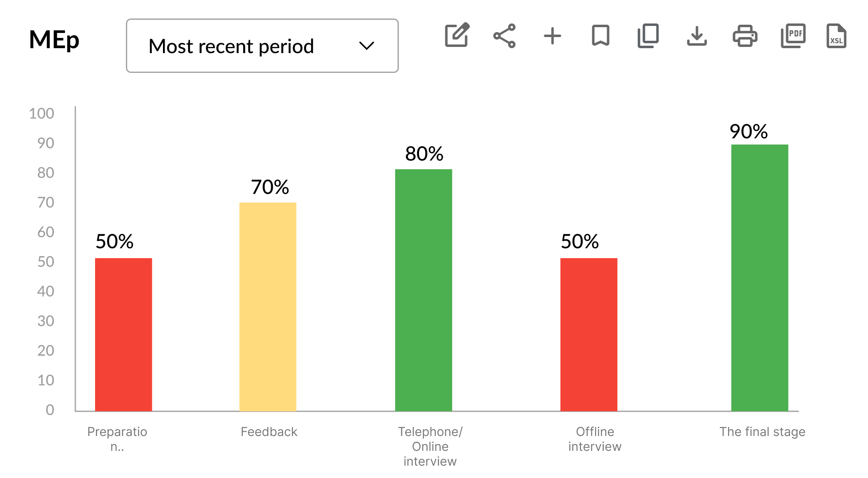The width and height of the screenshot is (868, 478).
Task: Click the green final stage bar
Action: tap(759, 277)
